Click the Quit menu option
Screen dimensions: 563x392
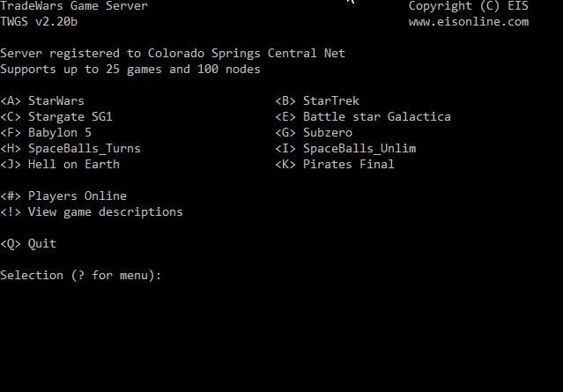pyautogui.click(x=28, y=244)
